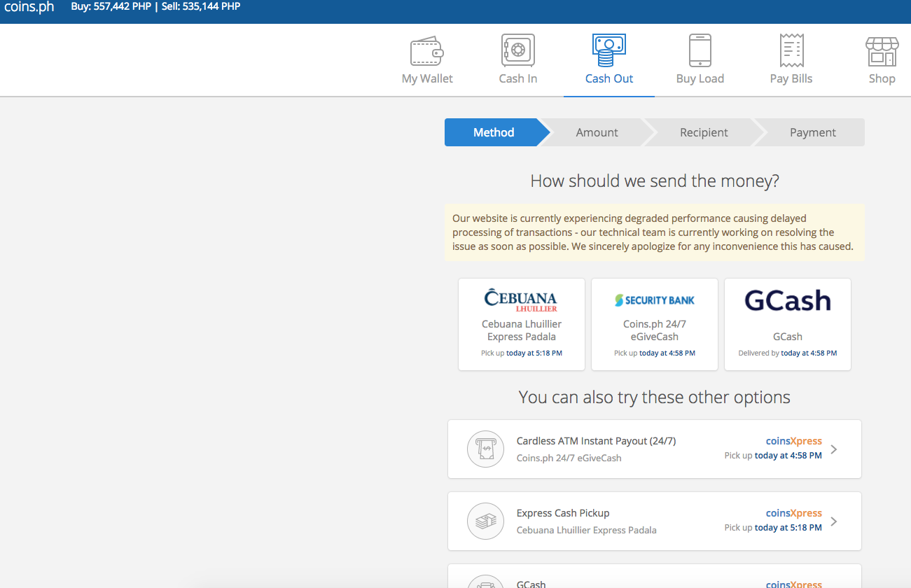The height and width of the screenshot is (588, 911).
Task: Click the Shop label
Action: click(882, 78)
